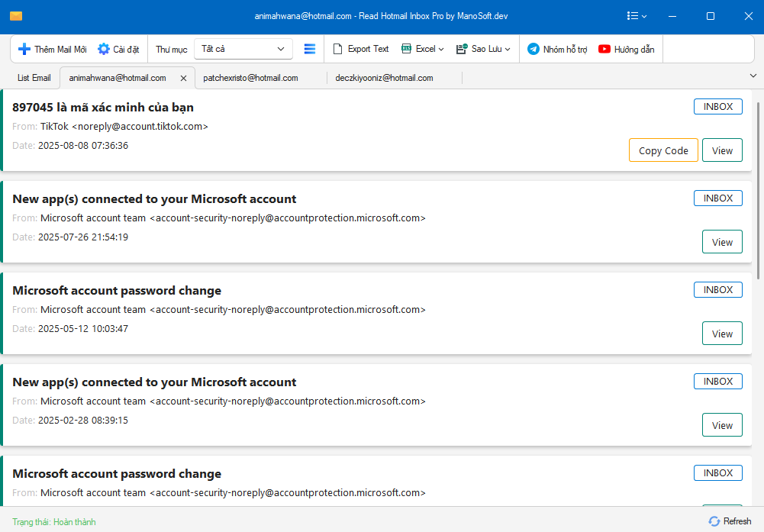764x532 pixels.
Task: Select the date 2025-07-26 21:54:19
Action: pos(83,237)
